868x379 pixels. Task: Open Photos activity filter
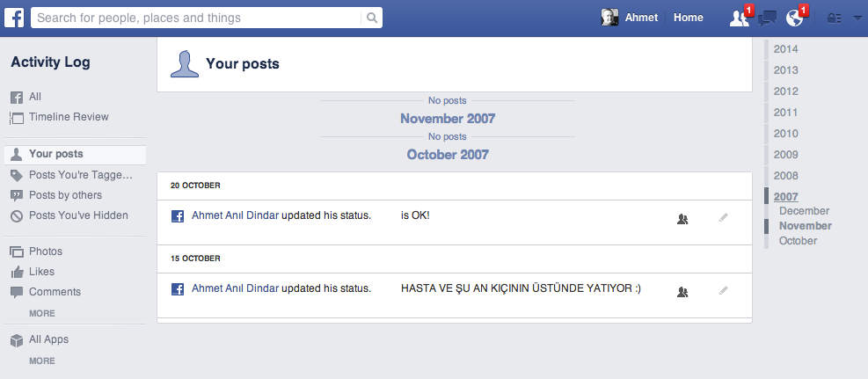click(x=46, y=251)
